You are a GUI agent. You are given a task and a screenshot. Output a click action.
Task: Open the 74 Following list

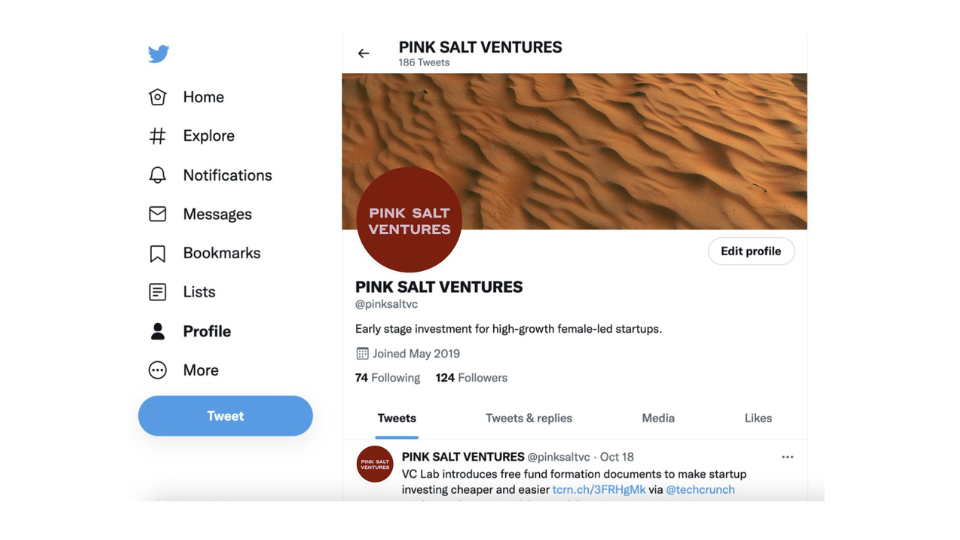tap(388, 378)
